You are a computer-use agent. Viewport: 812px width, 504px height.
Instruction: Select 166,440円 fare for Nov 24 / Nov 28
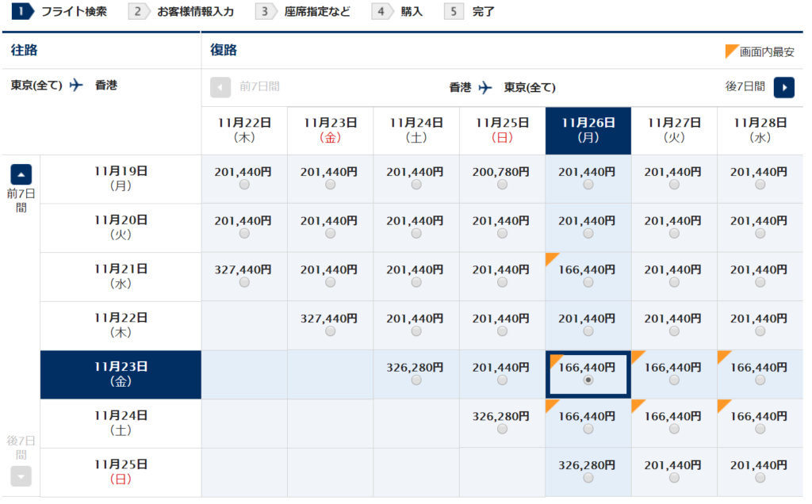[760, 429]
